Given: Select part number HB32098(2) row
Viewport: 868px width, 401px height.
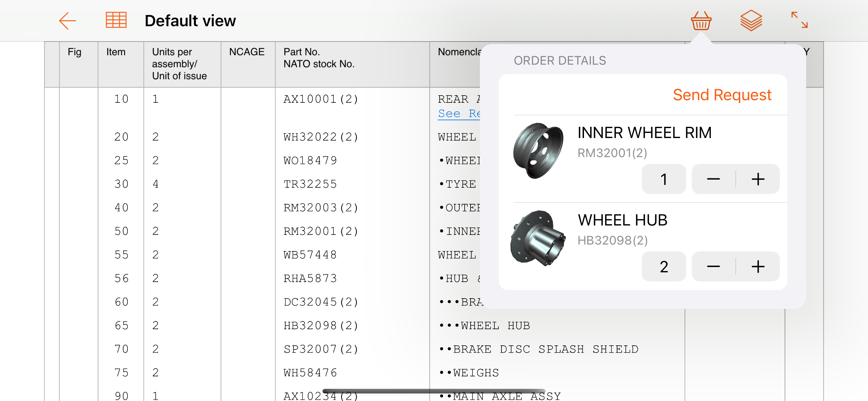Looking at the screenshot, I should tap(321, 326).
